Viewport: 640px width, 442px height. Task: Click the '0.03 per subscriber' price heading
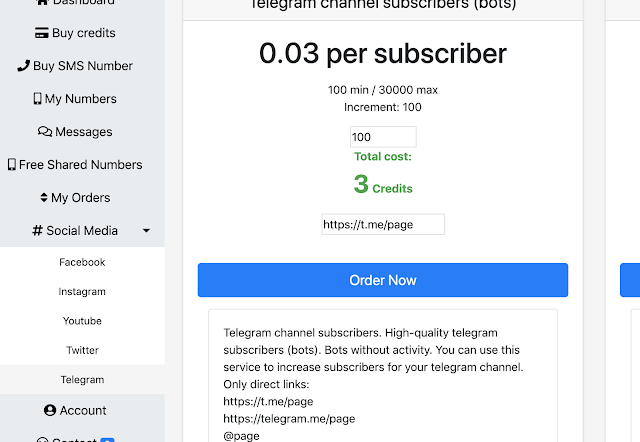pos(383,53)
